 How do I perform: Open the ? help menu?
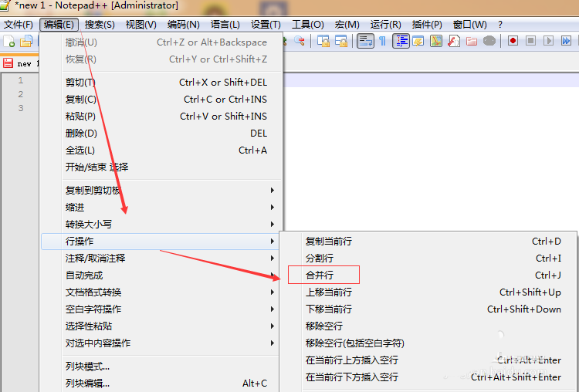pyautogui.click(x=500, y=25)
